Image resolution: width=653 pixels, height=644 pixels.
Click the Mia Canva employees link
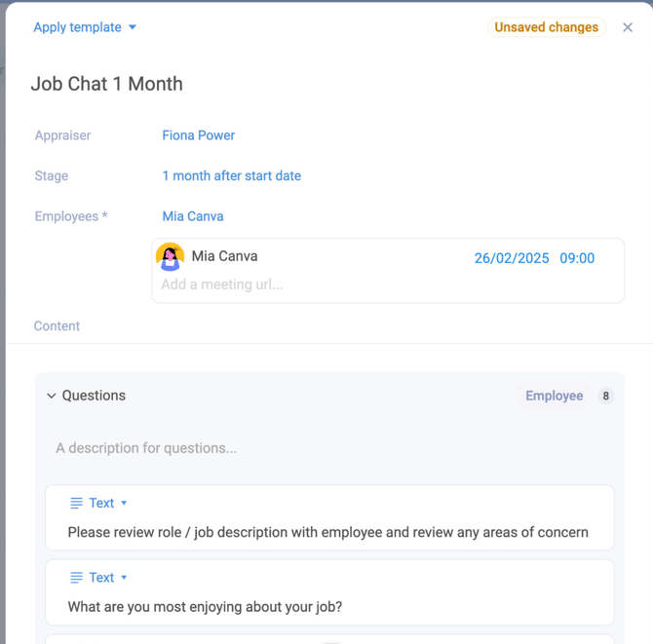coord(192,216)
